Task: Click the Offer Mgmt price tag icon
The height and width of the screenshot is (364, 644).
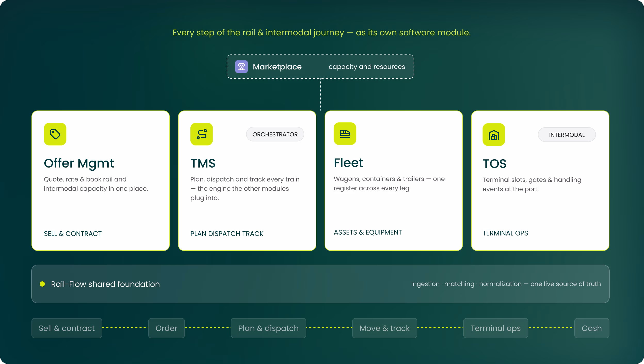Action: coord(55,134)
